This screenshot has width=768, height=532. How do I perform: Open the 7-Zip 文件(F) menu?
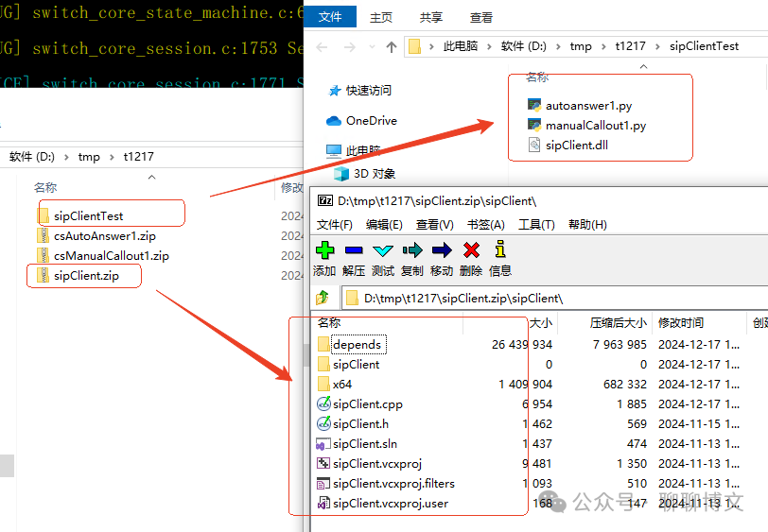[x=334, y=225]
